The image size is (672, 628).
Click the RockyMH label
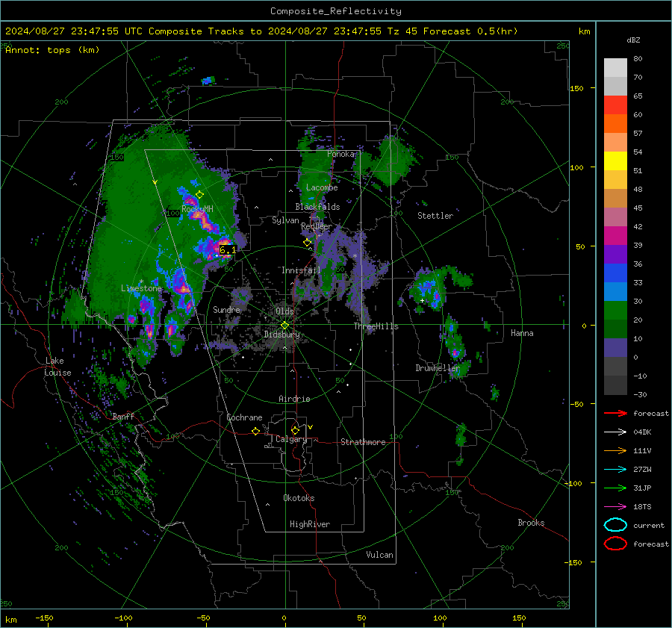(x=197, y=209)
